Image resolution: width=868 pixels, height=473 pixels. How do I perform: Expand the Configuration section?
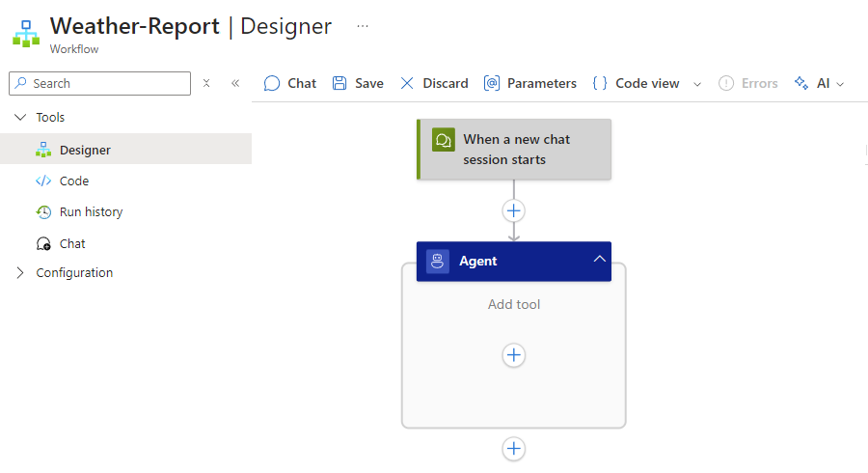[21, 273]
